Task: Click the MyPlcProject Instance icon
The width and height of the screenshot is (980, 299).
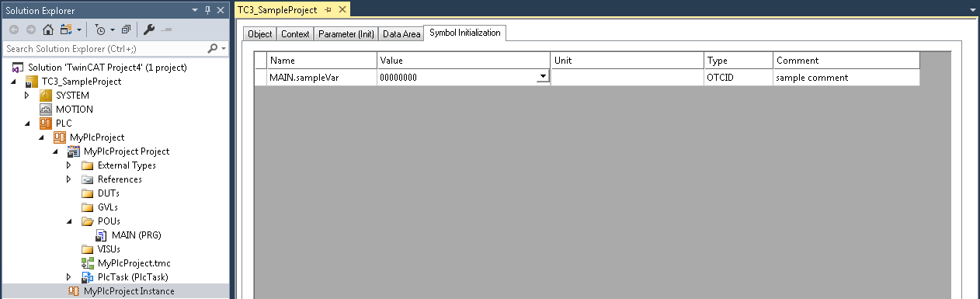Action: point(73,291)
